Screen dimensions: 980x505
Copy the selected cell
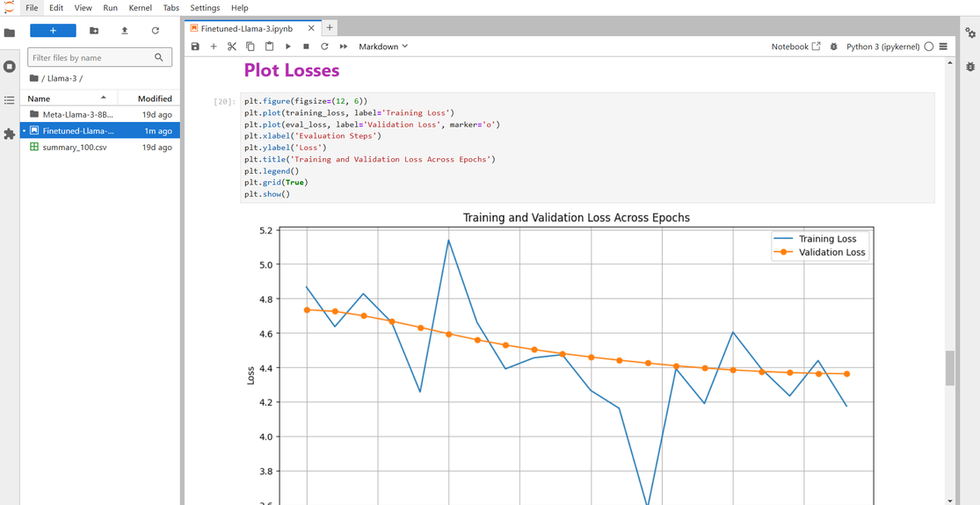click(250, 47)
